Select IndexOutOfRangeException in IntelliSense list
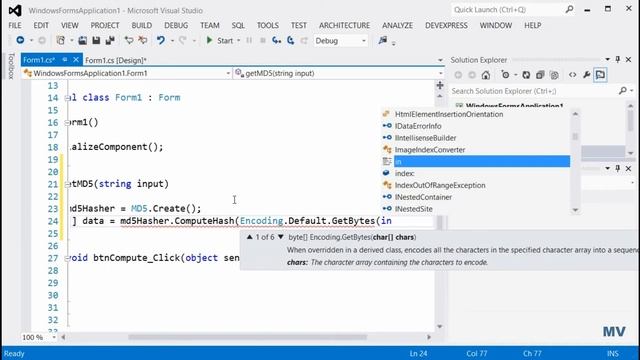 click(x=440, y=185)
